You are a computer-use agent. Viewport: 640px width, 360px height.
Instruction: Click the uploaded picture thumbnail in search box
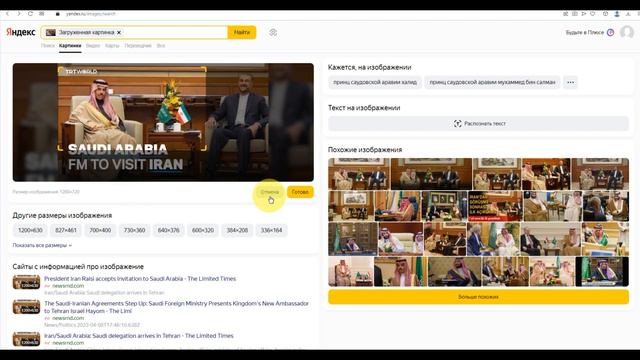point(51,32)
